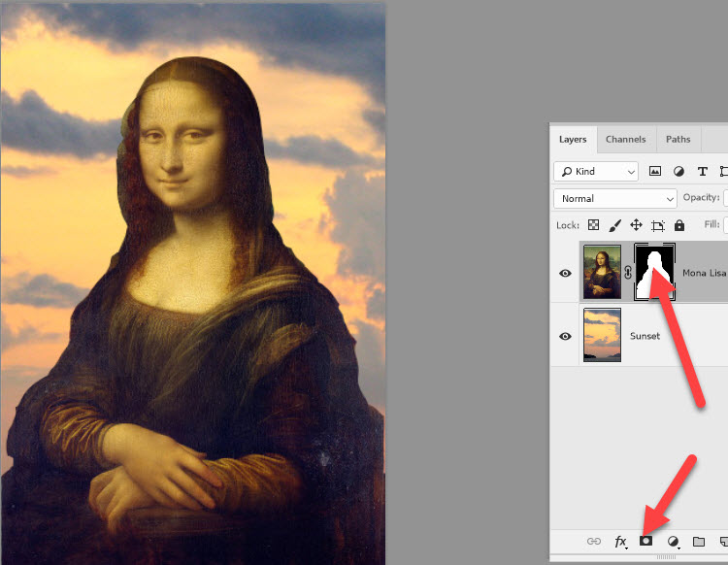This screenshot has height=565, width=728.
Task: Click the link layers icon
Action: coord(594,542)
